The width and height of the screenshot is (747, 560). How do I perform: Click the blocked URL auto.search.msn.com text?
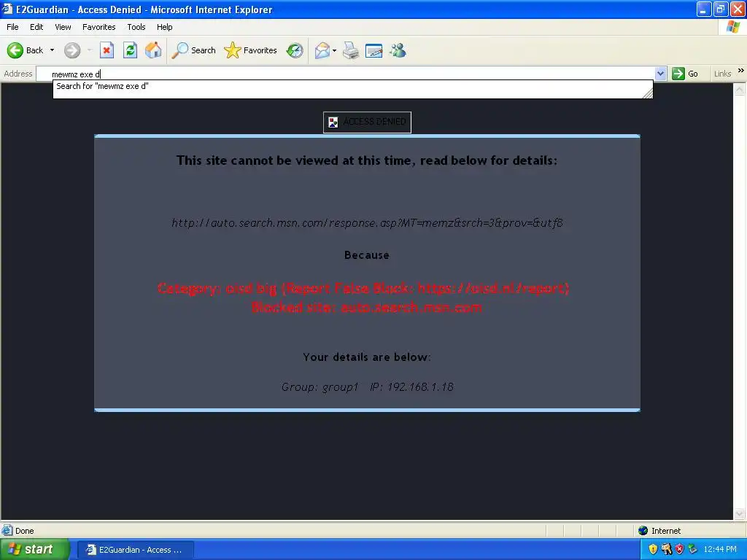pos(368,223)
